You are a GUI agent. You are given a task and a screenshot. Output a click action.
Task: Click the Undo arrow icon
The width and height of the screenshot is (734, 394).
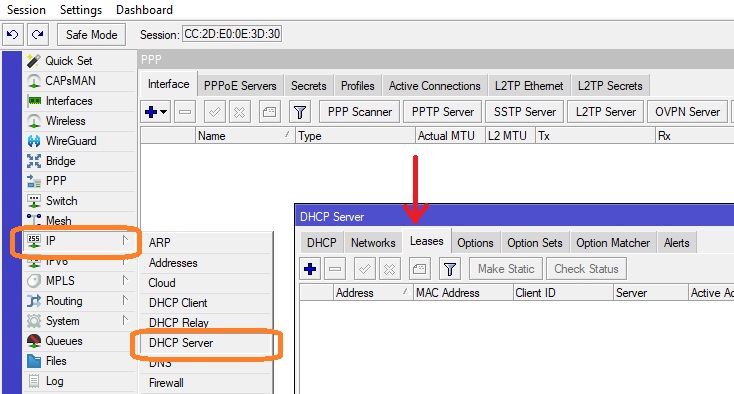click(x=13, y=35)
